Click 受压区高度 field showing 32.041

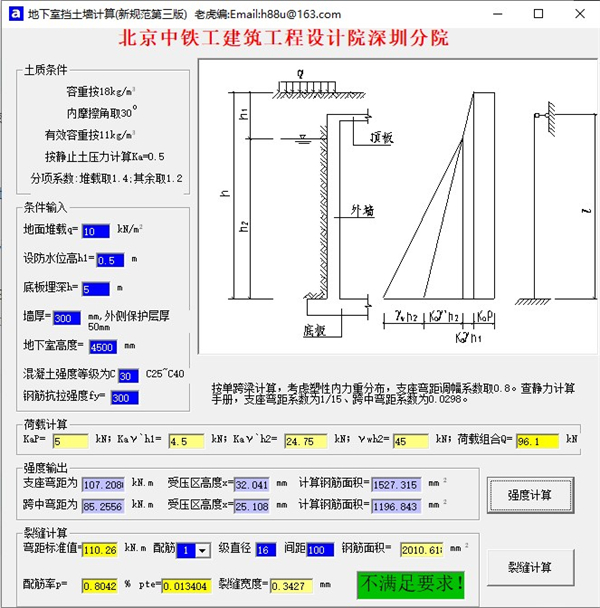[x=252, y=485]
